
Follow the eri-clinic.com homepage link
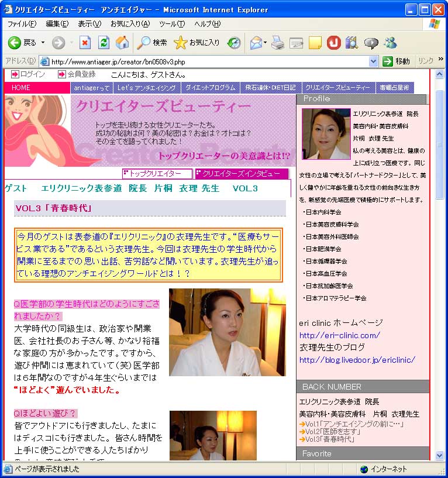[x=339, y=335]
